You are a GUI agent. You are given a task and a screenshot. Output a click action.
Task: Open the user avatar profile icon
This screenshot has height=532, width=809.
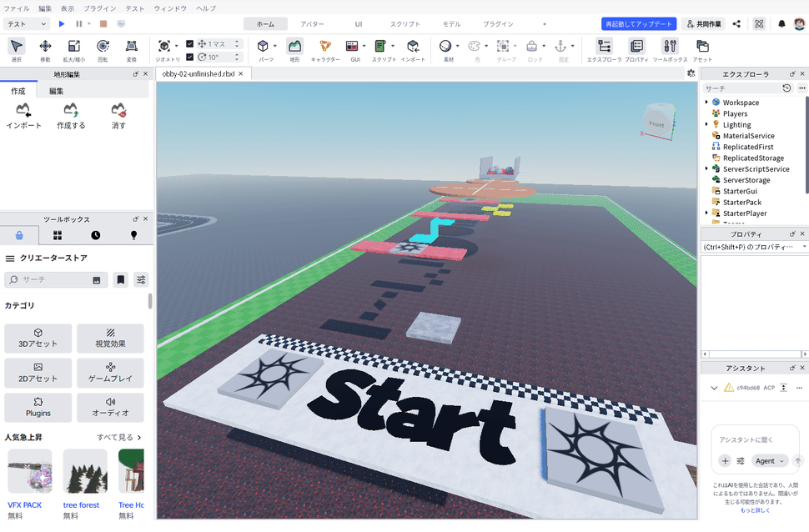click(799, 23)
